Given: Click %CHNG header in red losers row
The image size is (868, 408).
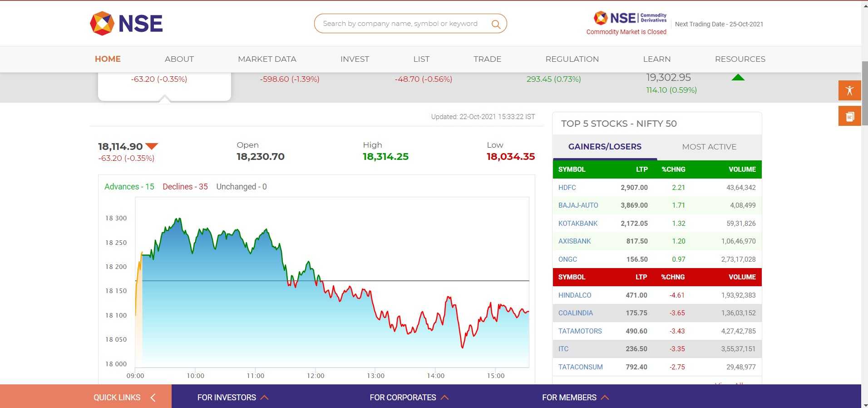Looking at the screenshot, I should (x=673, y=277).
